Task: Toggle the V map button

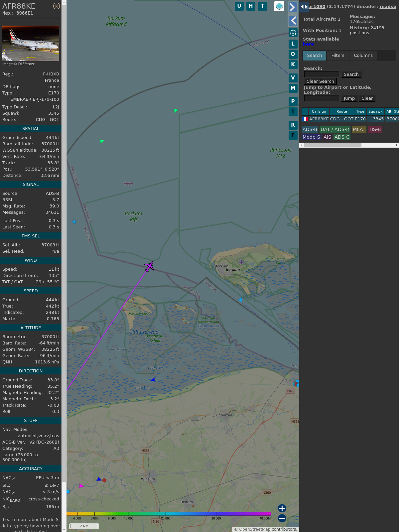Action: (293, 78)
